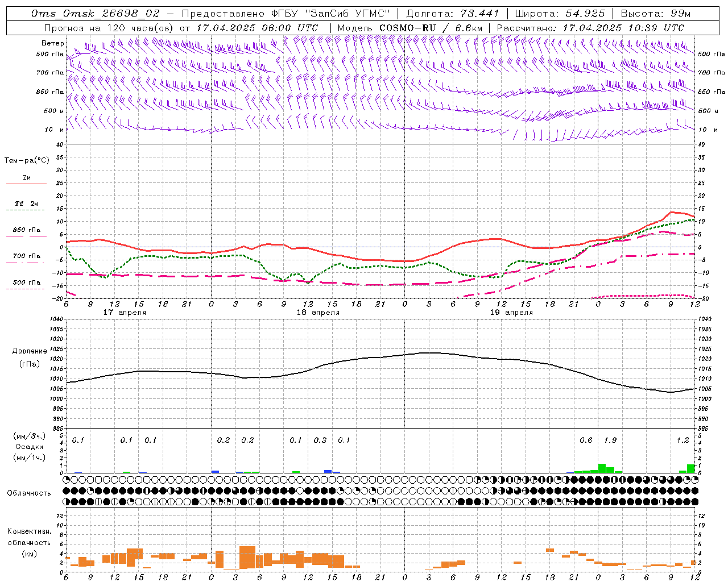The width and height of the screenshot is (728, 582).
Task: Click the Td 2м legend label
Action: pos(26,203)
